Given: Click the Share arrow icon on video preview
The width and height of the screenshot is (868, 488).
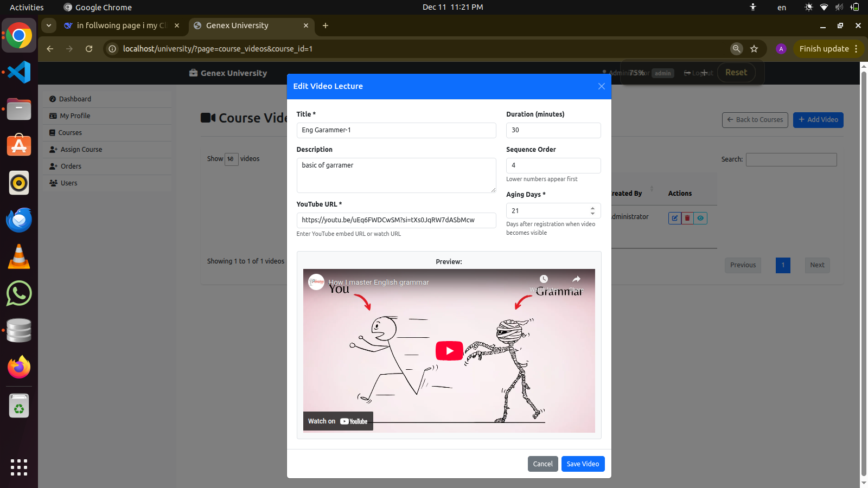Looking at the screenshot, I should [x=576, y=280].
